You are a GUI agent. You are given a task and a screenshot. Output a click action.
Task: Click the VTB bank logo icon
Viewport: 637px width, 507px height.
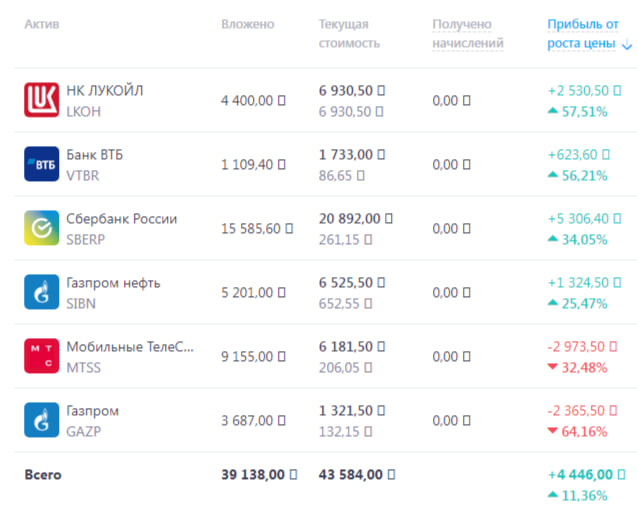(41, 164)
